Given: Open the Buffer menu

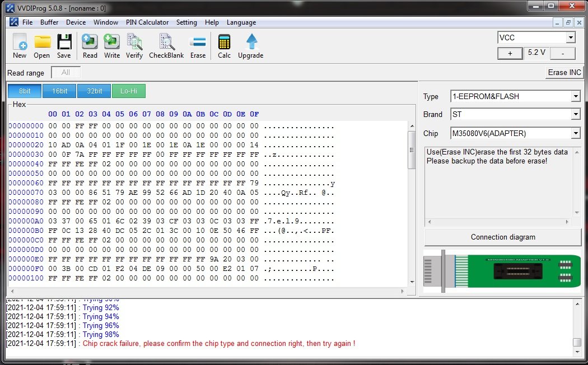Looking at the screenshot, I should tap(49, 22).
